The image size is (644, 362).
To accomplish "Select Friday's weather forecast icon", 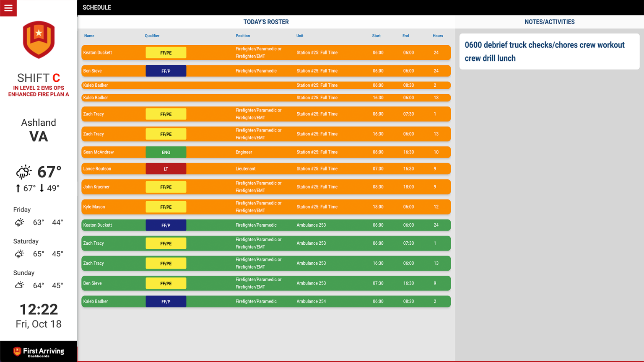I will [x=19, y=222].
